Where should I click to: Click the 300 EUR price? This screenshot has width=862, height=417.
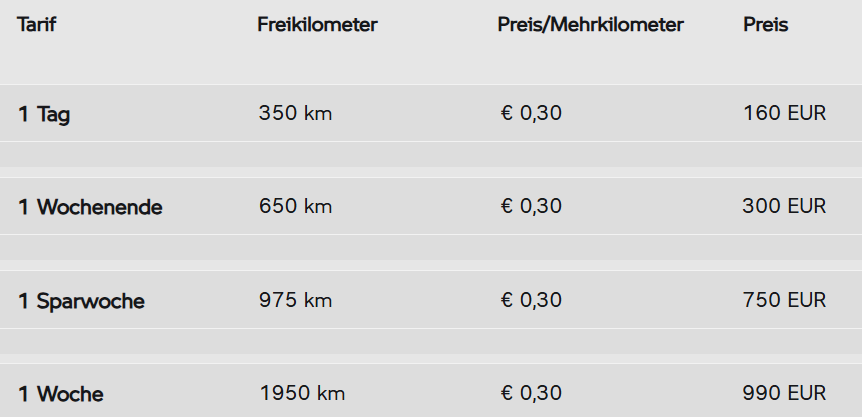[x=784, y=206]
